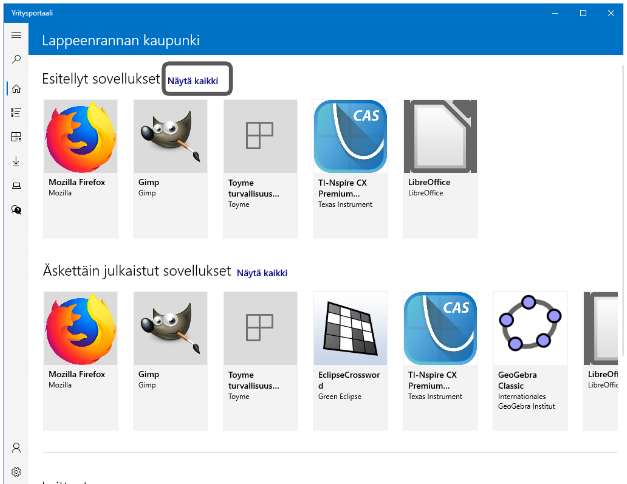Open LibreOffice in featured apps
This screenshot has width=627, height=484.
click(x=440, y=169)
